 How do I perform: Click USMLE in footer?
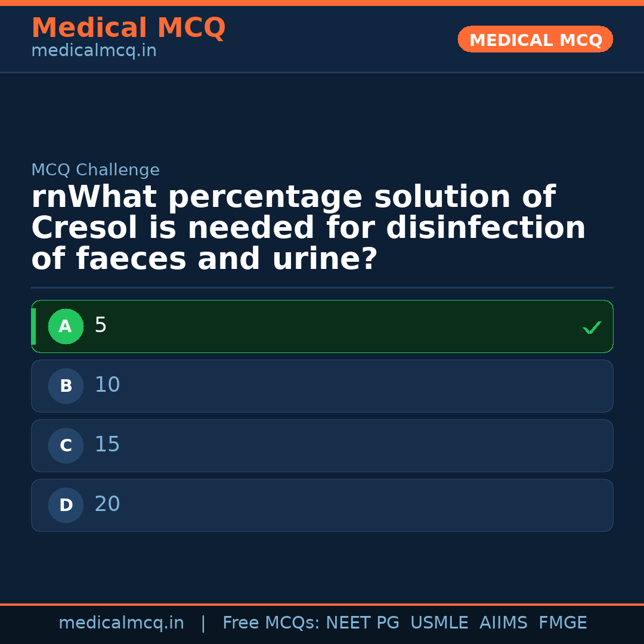pos(439,623)
